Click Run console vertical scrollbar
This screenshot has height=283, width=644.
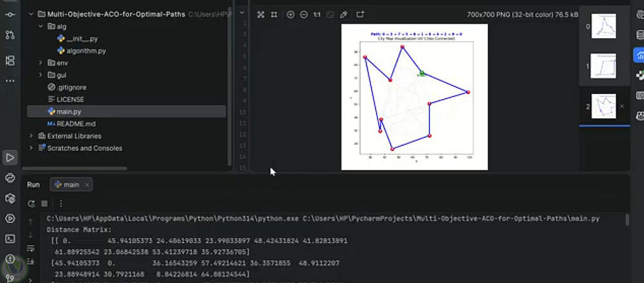pyautogui.click(x=627, y=220)
